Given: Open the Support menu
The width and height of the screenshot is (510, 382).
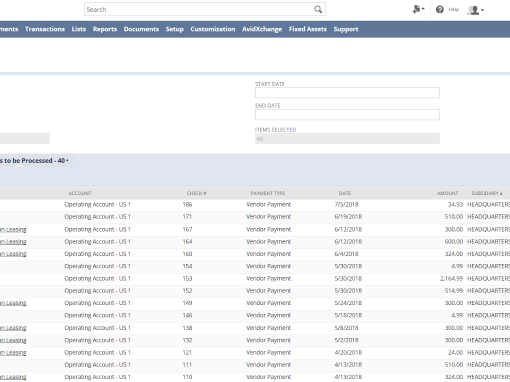Looking at the screenshot, I should pyautogui.click(x=346, y=29).
